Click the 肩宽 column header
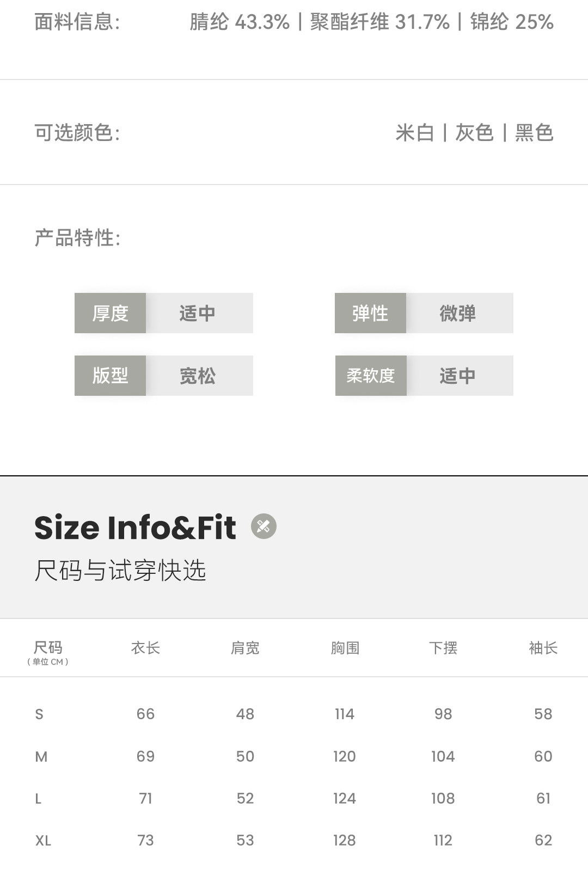 (x=245, y=648)
